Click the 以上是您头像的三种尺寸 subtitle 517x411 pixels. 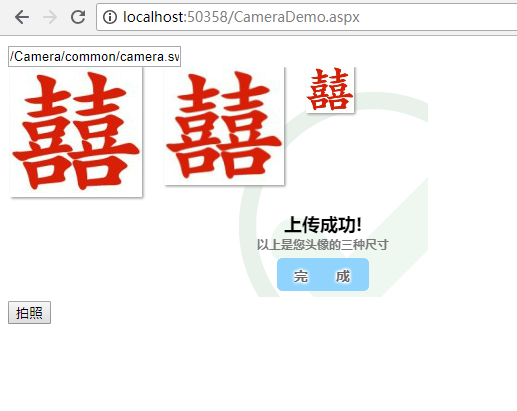coord(323,245)
